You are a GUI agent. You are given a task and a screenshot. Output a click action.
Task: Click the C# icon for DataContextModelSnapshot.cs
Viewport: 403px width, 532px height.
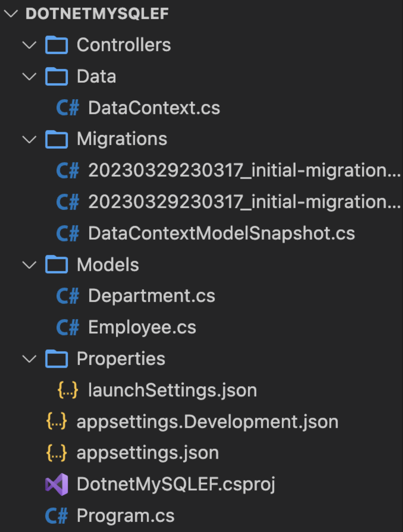[x=67, y=234]
